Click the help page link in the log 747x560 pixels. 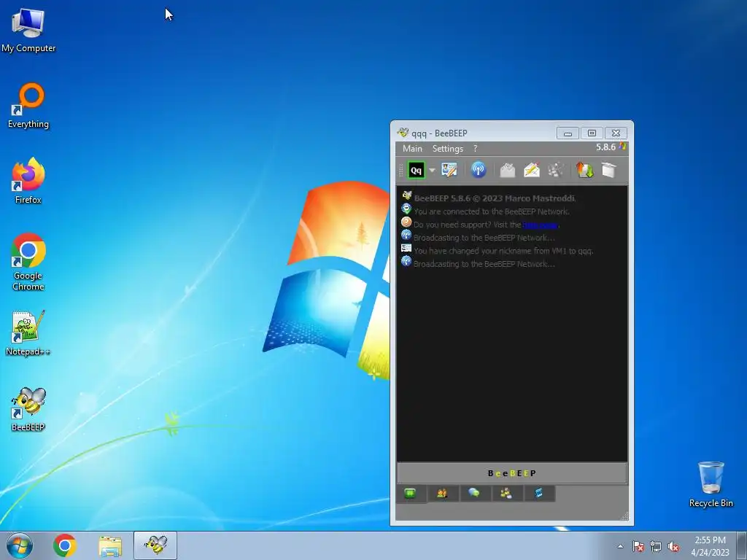(x=540, y=225)
